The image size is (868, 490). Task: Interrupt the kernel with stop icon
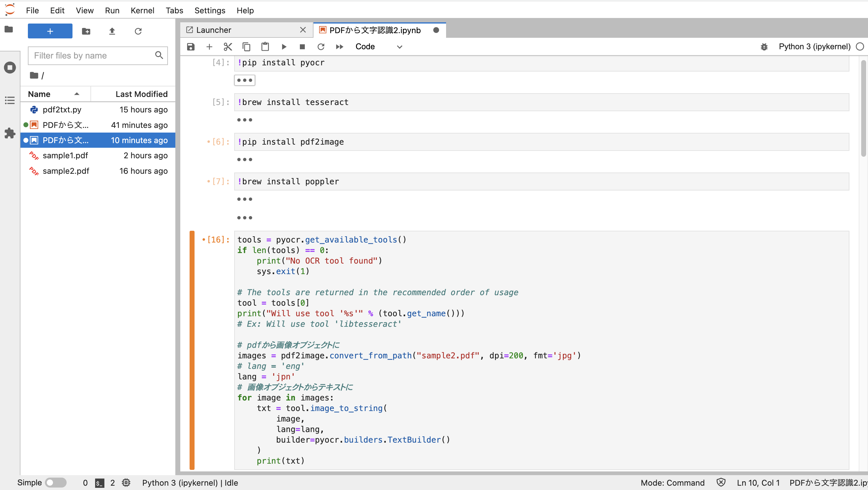pos(302,47)
